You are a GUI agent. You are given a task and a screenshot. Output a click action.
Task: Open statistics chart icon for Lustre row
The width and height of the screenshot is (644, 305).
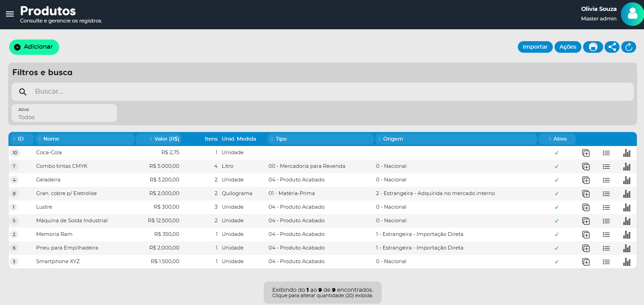coord(626,207)
